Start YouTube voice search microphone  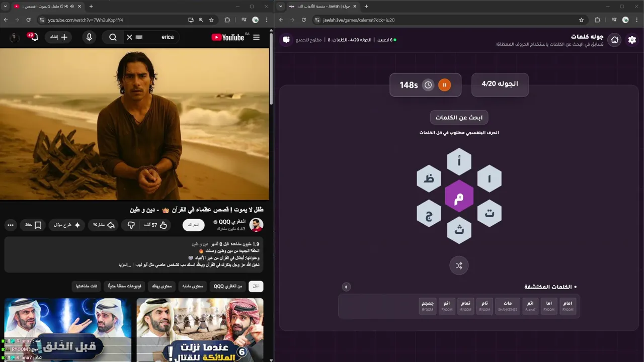[89, 37]
